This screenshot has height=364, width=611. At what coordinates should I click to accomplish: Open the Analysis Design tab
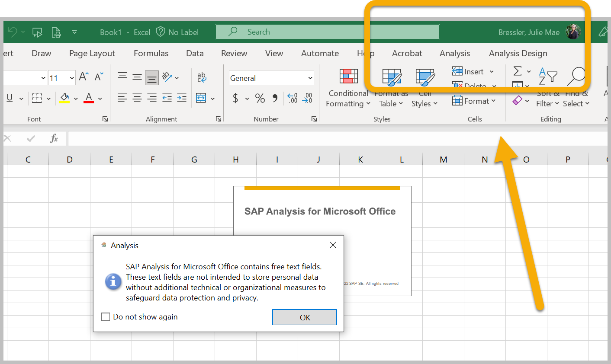tap(518, 53)
